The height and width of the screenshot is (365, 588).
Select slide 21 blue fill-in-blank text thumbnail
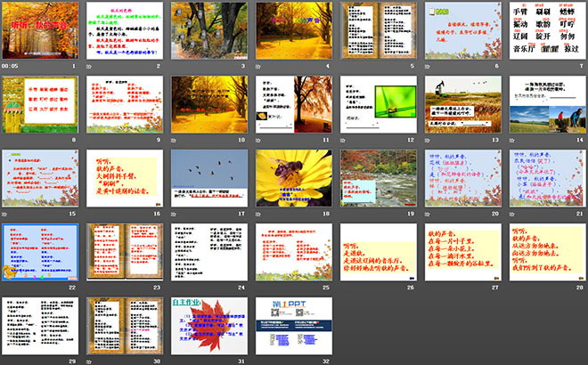coord(548,178)
